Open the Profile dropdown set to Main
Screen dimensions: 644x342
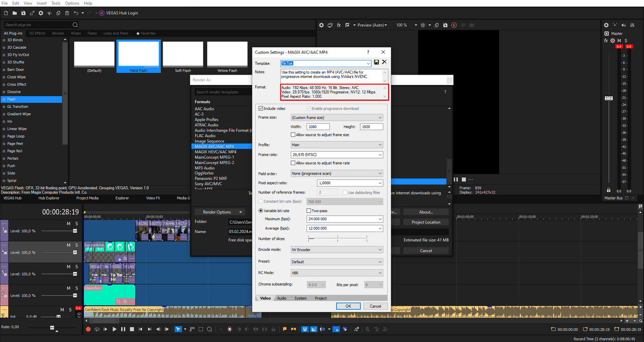click(337, 145)
